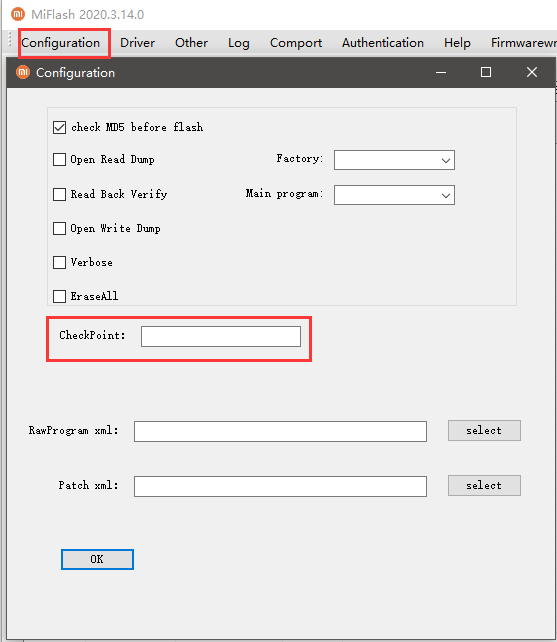Open the Main program dropdown
557x642 pixels.
click(394, 195)
